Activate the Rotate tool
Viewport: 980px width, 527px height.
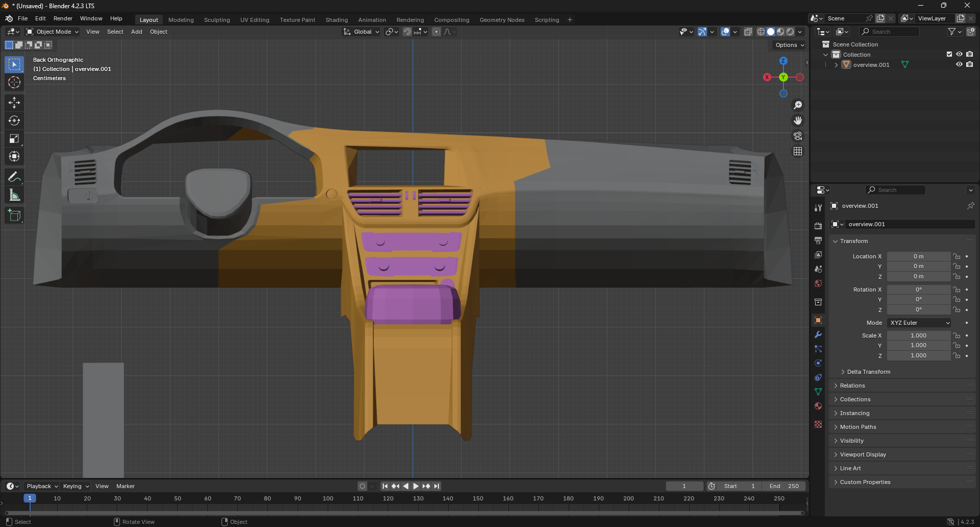[14, 121]
